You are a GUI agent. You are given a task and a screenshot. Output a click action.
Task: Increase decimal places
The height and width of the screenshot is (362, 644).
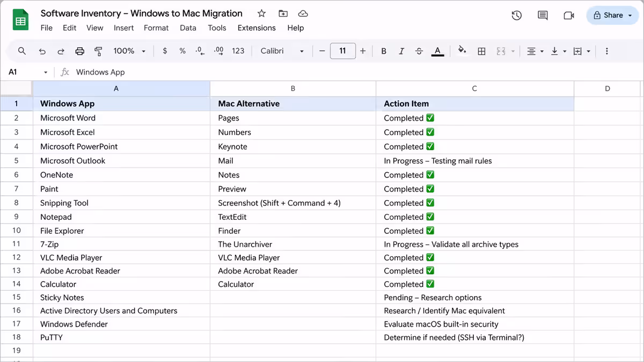pos(218,51)
